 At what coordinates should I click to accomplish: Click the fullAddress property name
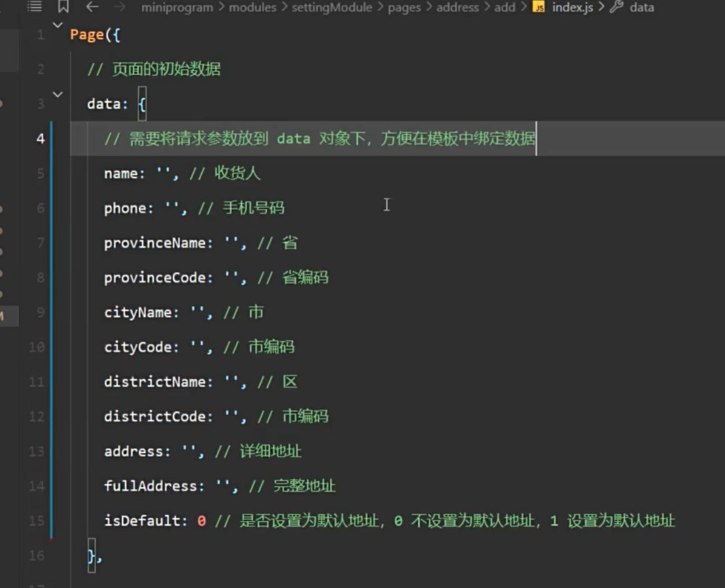(150, 486)
